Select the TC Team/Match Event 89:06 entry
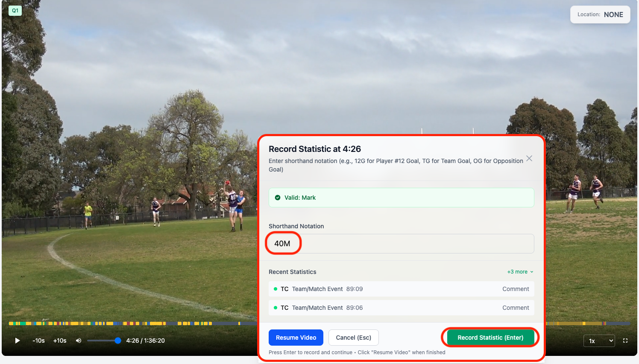The width and height of the screenshot is (639, 364). tap(402, 308)
